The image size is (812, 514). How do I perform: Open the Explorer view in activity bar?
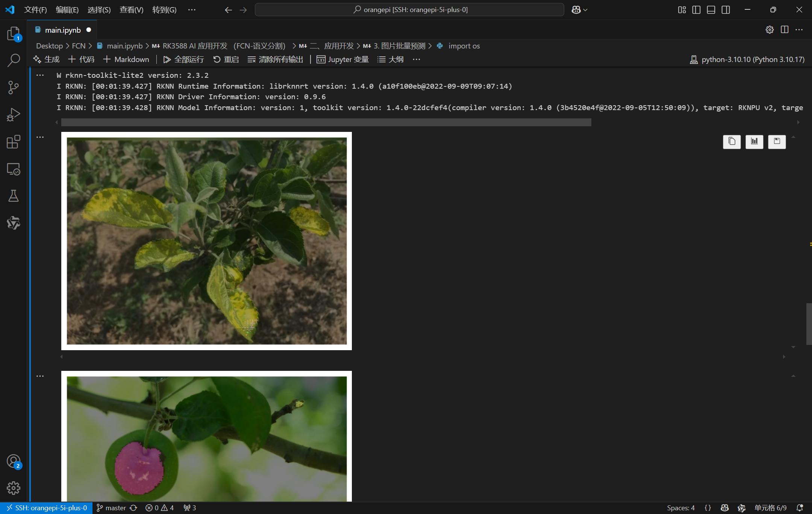[14, 33]
